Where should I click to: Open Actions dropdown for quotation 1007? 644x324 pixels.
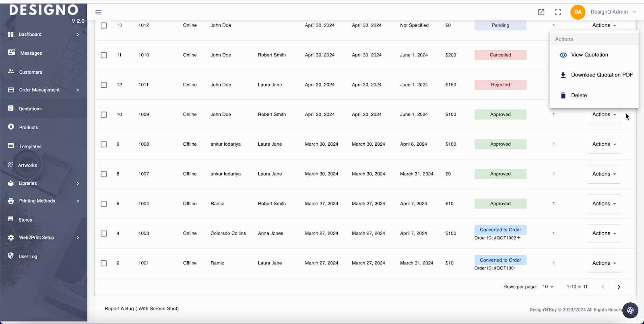tap(604, 174)
